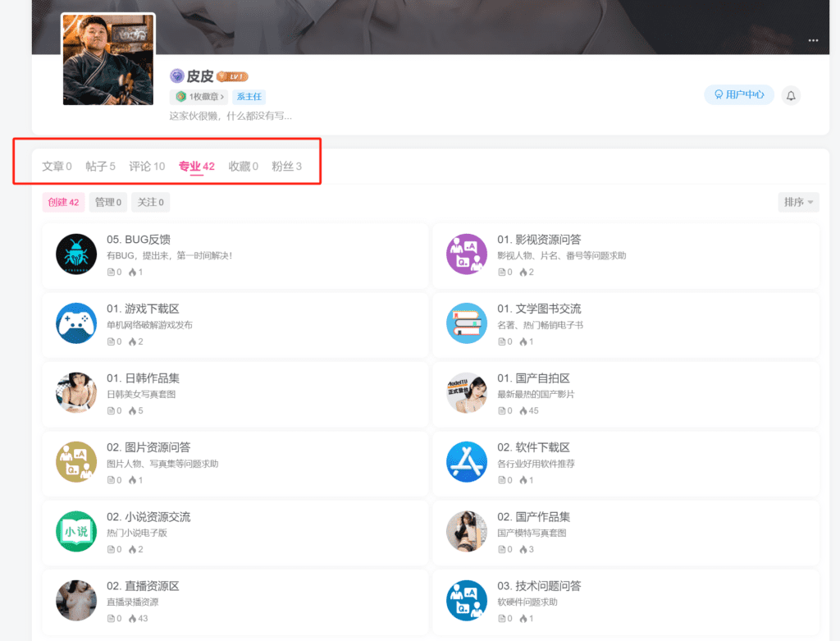Click the 图片资源问答 section icon
840x641 pixels.
[75, 462]
